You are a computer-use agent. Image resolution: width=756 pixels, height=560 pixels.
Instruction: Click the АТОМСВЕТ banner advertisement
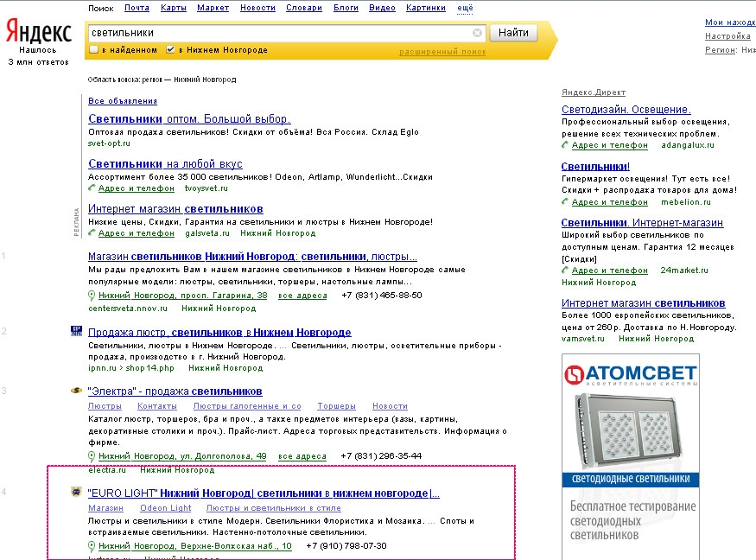631,456
